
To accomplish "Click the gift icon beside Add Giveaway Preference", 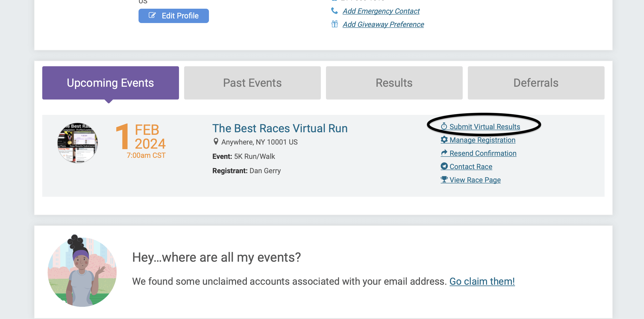I will pos(334,24).
